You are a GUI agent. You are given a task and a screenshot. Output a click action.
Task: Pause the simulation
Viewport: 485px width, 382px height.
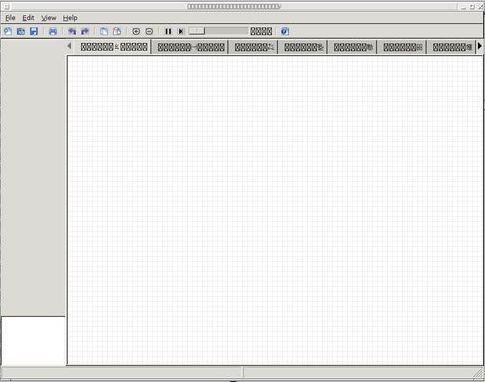[168, 32]
